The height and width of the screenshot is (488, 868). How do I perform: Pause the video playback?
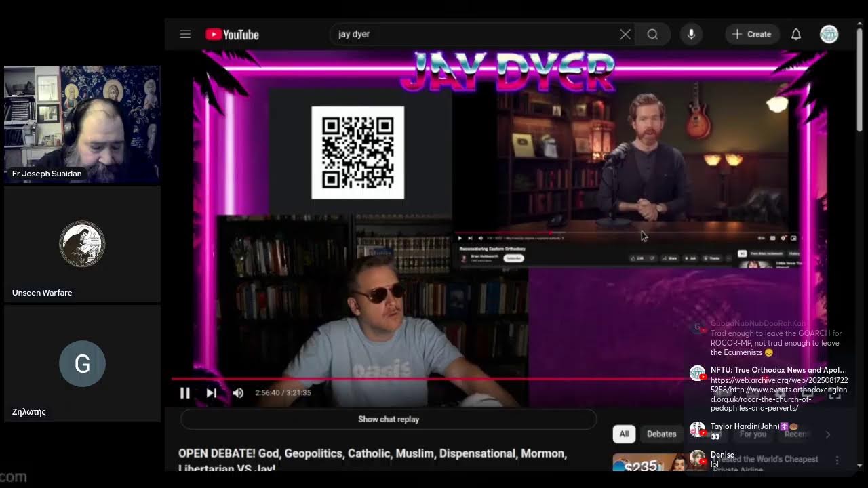click(x=184, y=393)
